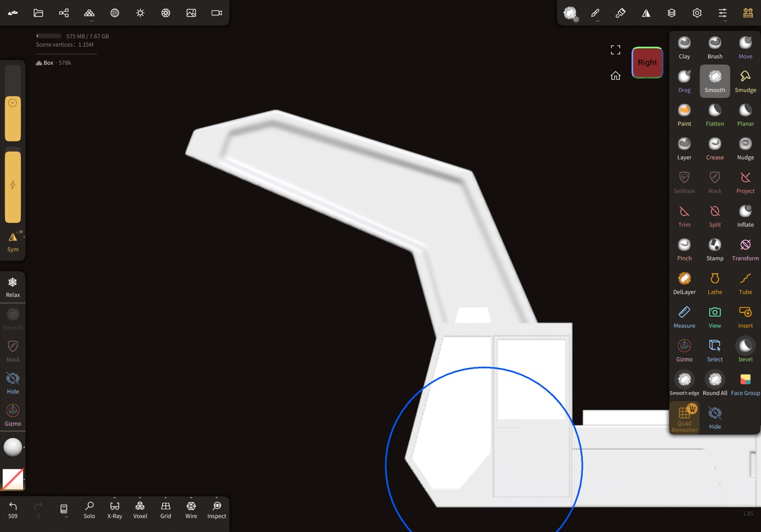Select the Nudge tool
This screenshot has width=761, height=532.
(746, 149)
